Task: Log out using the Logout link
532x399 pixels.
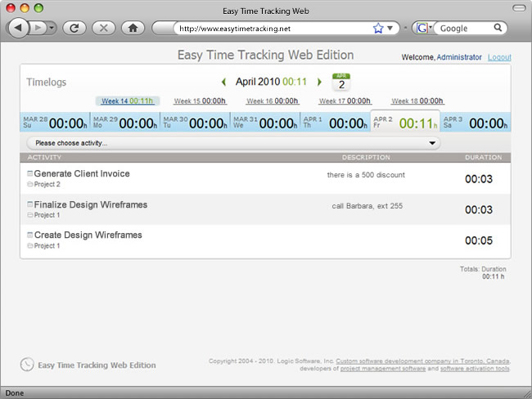Action: (x=499, y=57)
